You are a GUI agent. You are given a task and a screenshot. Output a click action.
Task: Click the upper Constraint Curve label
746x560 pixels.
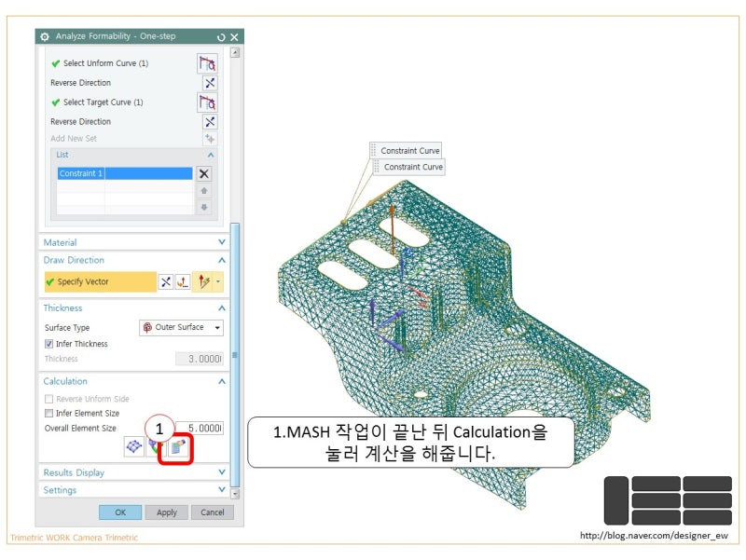[406, 150]
